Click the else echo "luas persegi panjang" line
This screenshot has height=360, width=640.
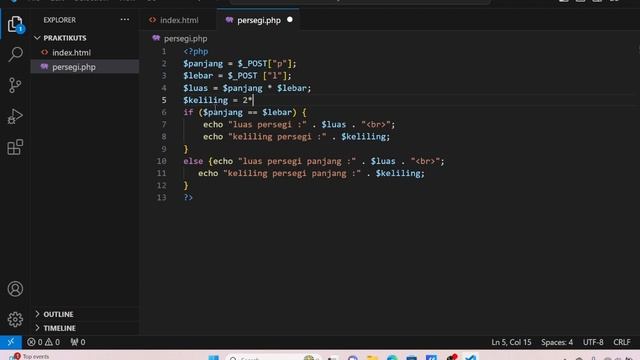point(314,161)
